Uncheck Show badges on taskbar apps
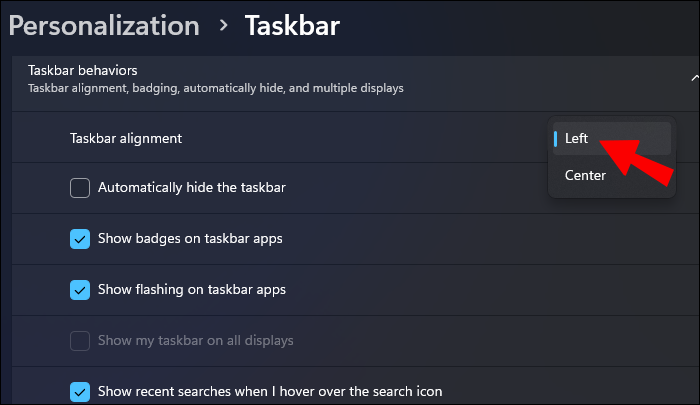700x405 pixels. [80, 239]
